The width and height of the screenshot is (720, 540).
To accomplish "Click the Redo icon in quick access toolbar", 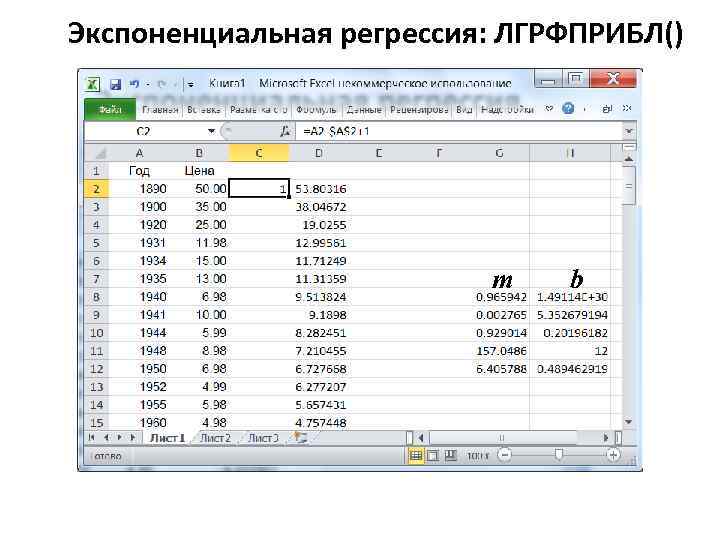I will (x=162, y=84).
